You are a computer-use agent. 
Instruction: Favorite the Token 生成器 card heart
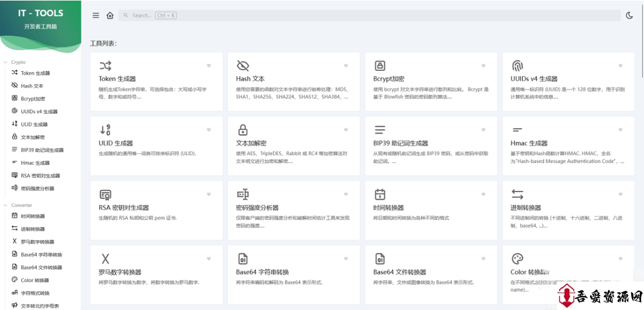(x=209, y=66)
